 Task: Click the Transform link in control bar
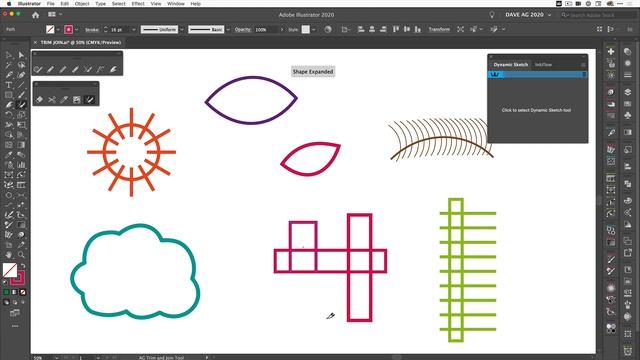(439, 29)
